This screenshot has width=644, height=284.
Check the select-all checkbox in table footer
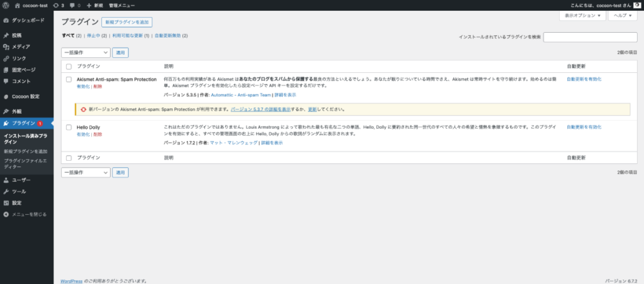pos(69,158)
